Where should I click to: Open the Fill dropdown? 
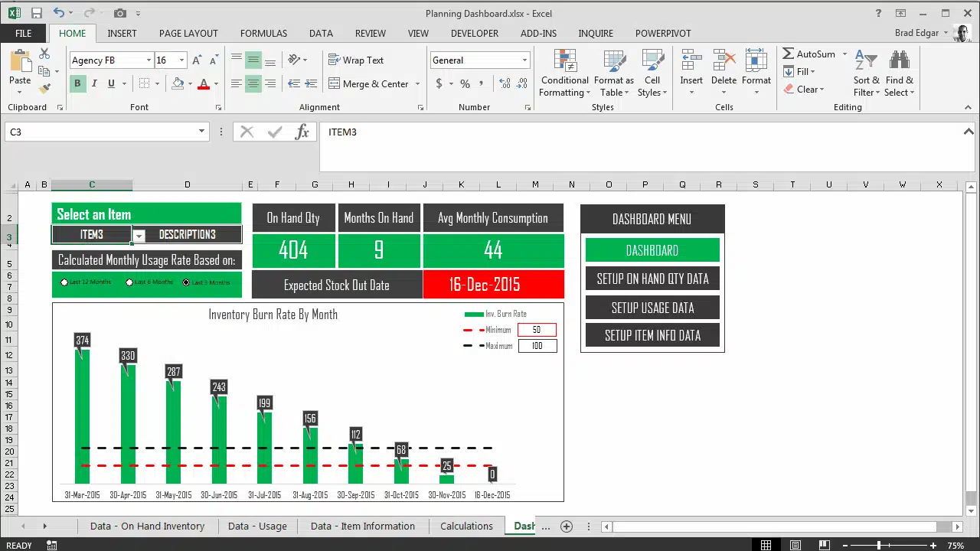(800, 71)
